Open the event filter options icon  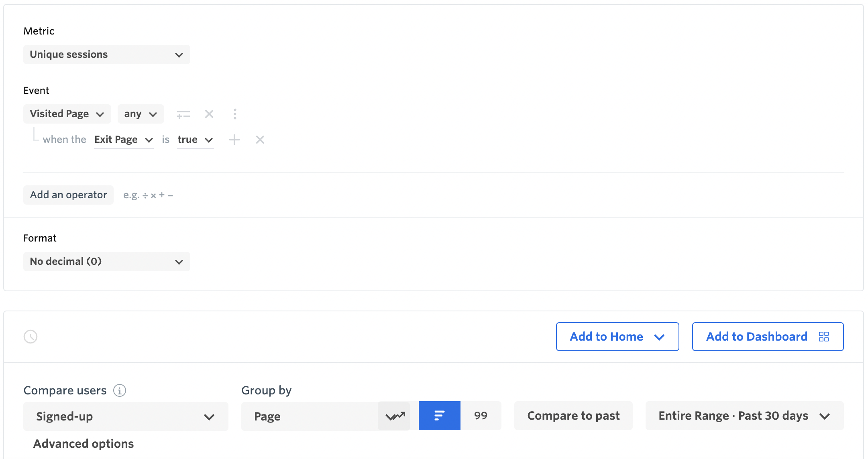[x=183, y=114]
